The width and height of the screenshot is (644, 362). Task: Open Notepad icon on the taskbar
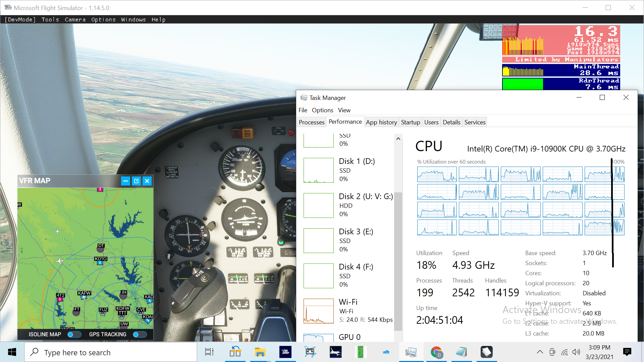pos(462,352)
